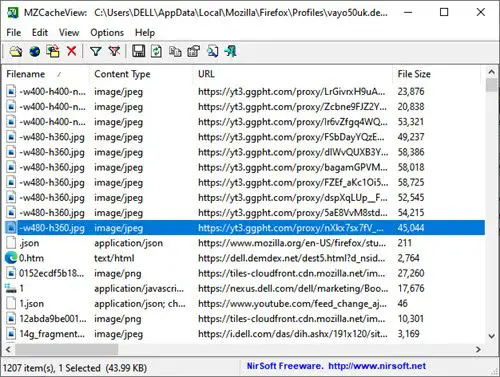Image resolution: width=500 pixels, height=377 pixels.
Task: Click the script icon of the nexus.dell.com row
Action: pos(11,288)
